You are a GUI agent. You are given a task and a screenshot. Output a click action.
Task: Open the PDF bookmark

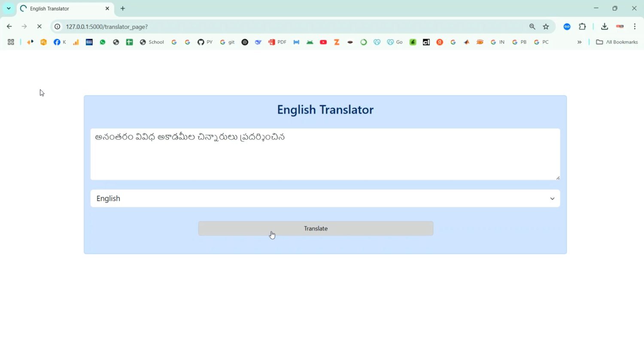pyautogui.click(x=277, y=42)
